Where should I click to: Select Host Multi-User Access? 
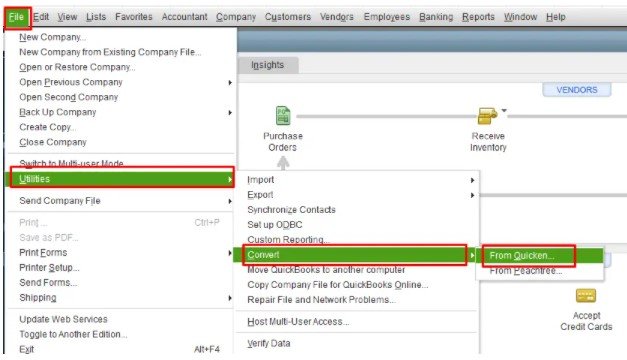298,322
